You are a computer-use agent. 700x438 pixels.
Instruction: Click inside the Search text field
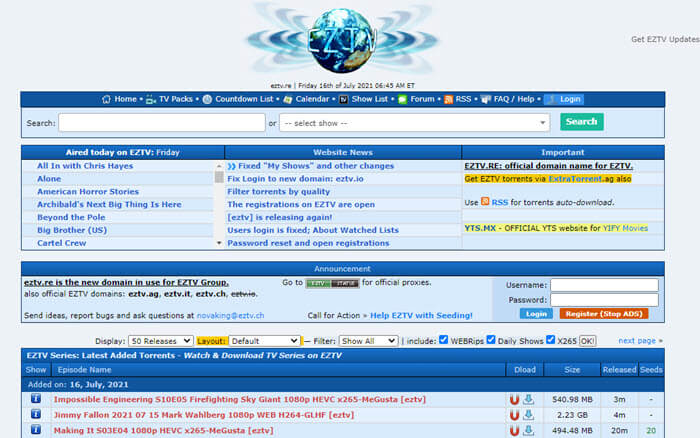pyautogui.click(x=162, y=123)
